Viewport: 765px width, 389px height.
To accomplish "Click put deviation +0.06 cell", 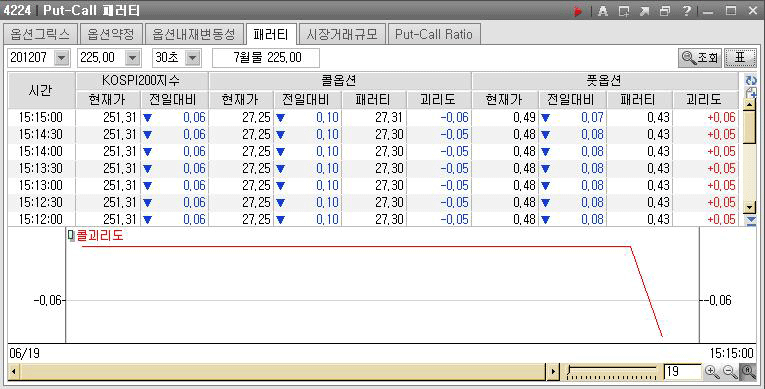I will (721, 117).
